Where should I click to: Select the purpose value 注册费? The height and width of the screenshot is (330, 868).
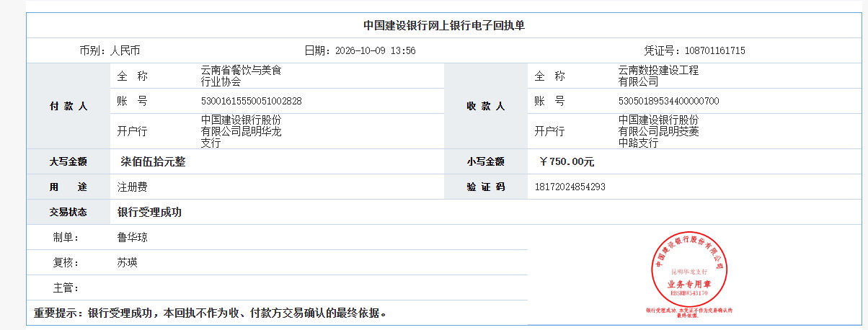click(133, 187)
